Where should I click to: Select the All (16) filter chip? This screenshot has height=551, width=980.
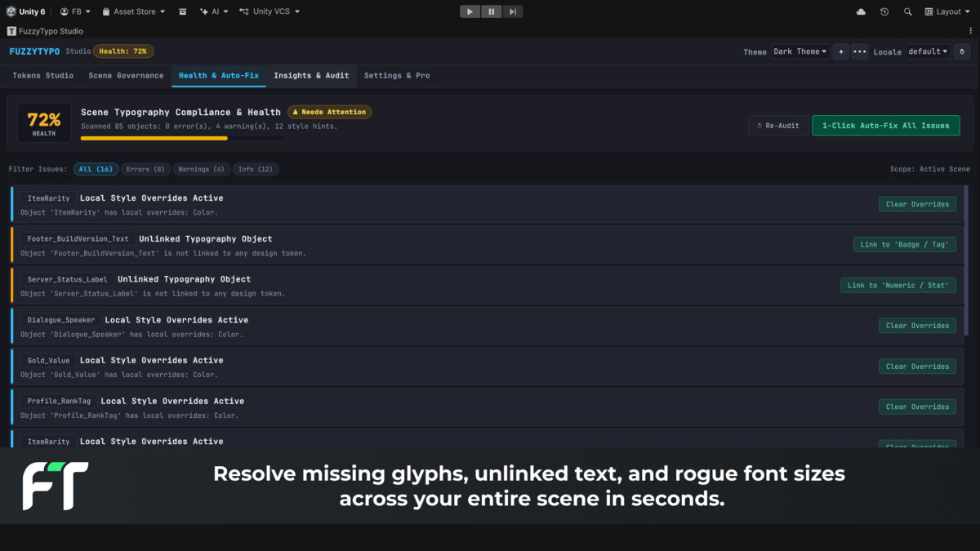(96, 169)
